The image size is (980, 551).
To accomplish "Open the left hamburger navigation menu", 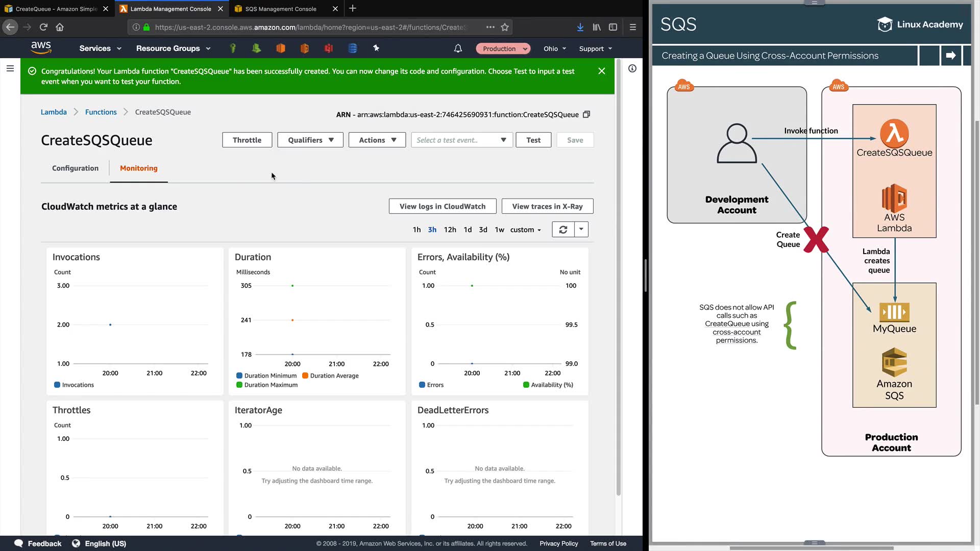I will click(x=10, y=68).
